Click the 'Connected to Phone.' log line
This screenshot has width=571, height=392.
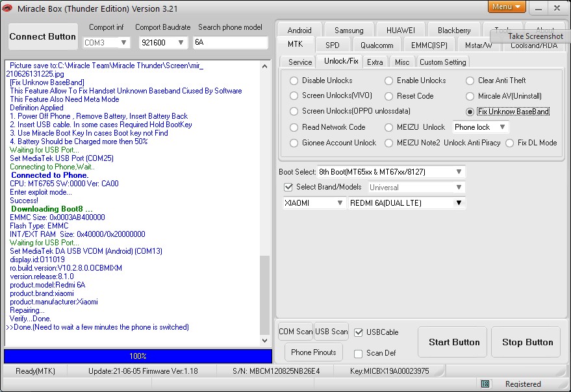point(49,175)
